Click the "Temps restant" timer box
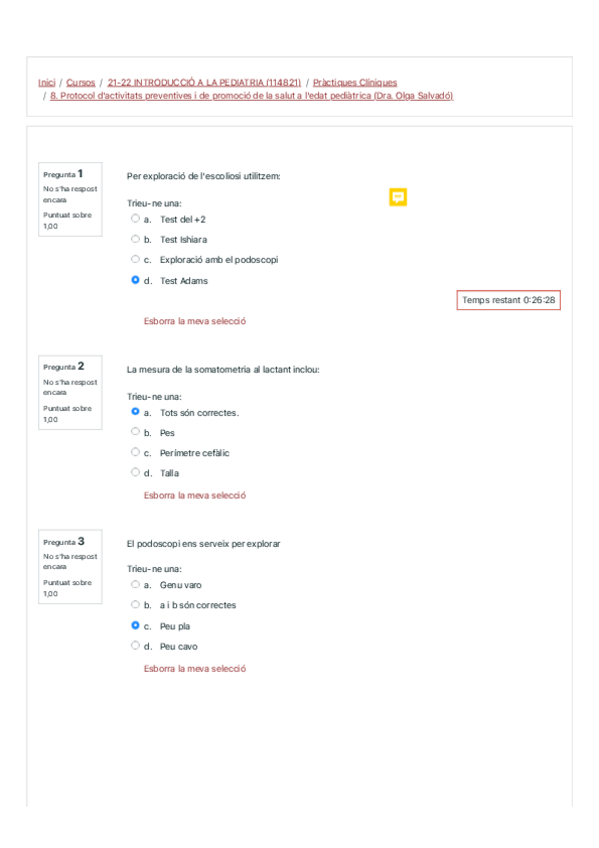599x848 pixels. pyautogui.click(x=510, y=299)
